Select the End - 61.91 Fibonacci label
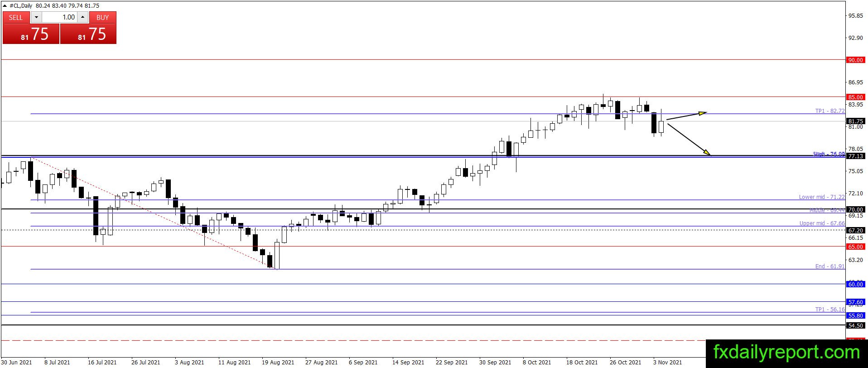This screenshot has height=368, width=868. coord(830,266)
